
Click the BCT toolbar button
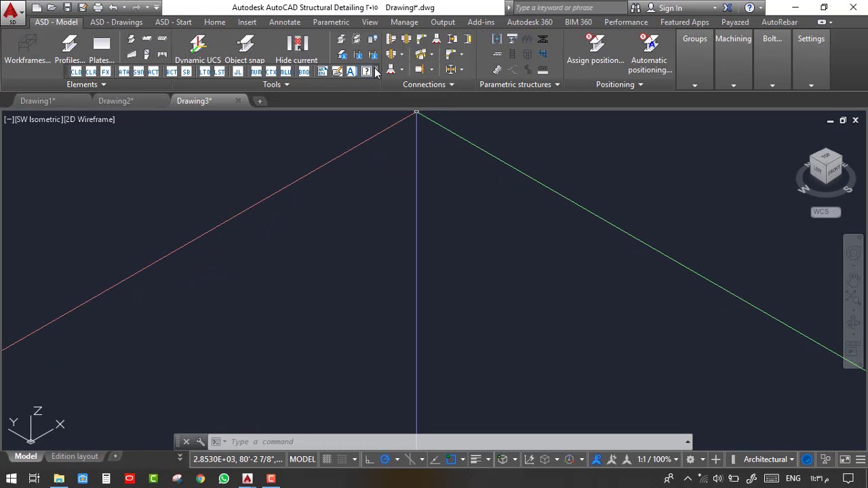171,72
